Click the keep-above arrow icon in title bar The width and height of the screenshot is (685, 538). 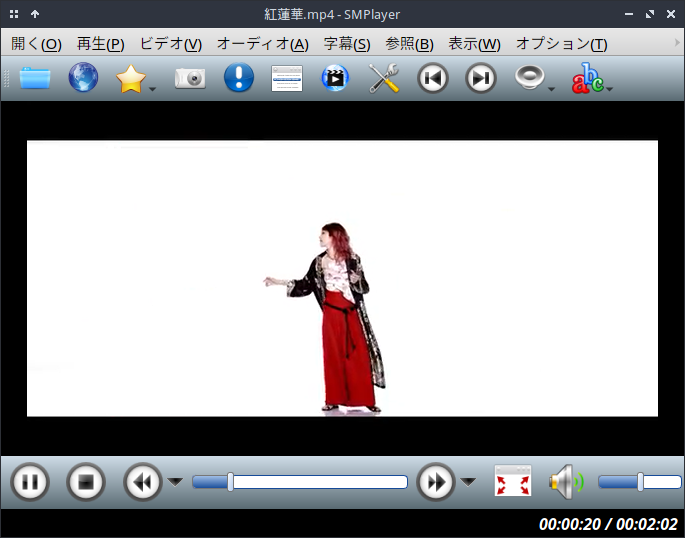(x=35, y=14)
